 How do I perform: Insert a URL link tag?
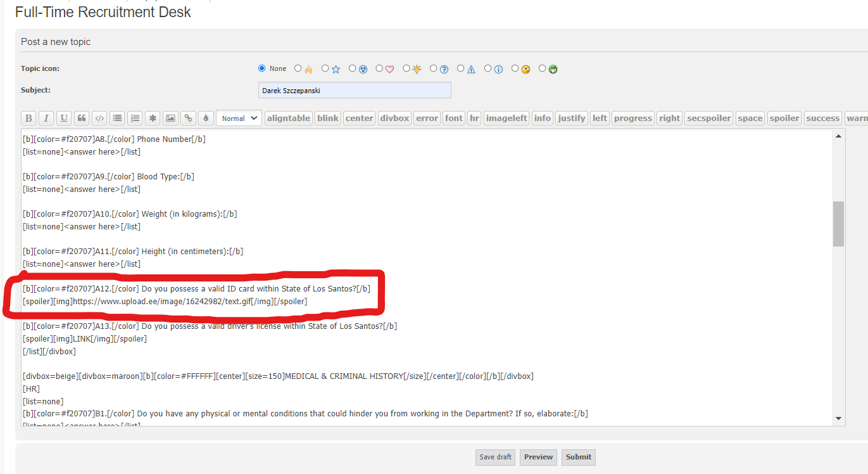pyautogui.click(x=188, y=118)
